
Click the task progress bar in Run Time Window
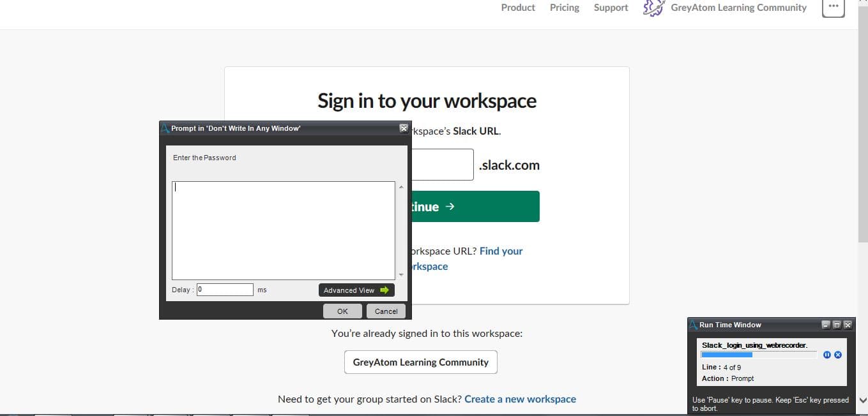(759, 355)
